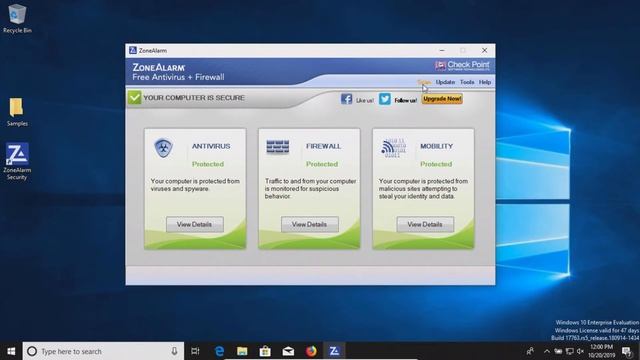The image size is (640, 360).
Task: Click the Upgrade Now! button
Action: pos(442,99)
